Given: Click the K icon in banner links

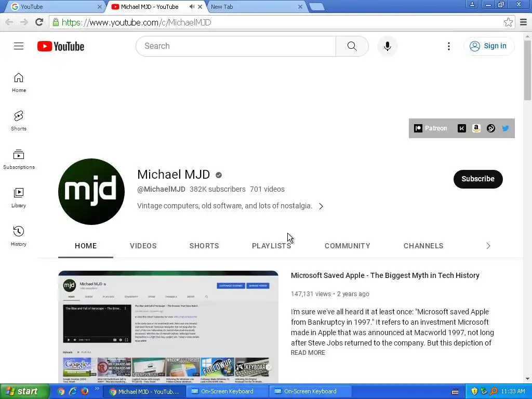Looking at the screenshot, I should click(461, 128).
